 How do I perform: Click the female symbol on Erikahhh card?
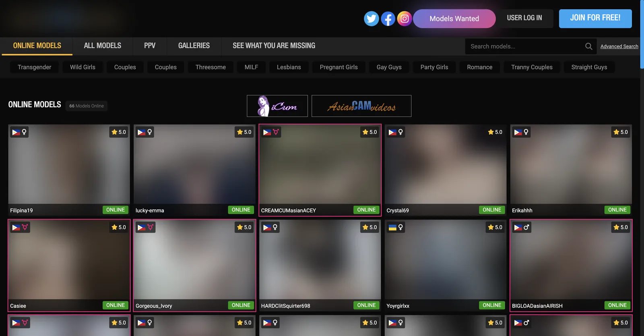point(526,132)
